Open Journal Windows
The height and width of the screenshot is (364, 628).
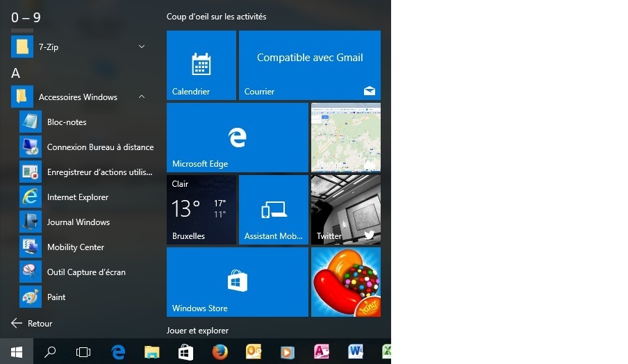tap(87, 222)
